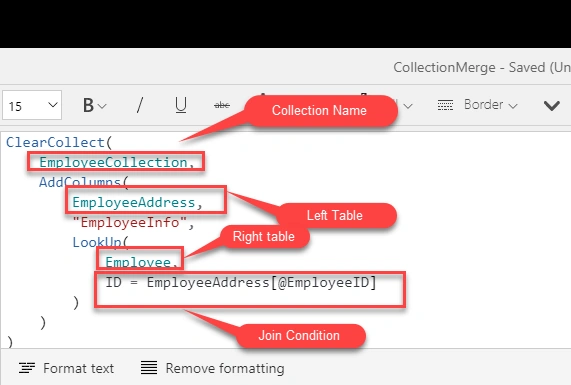Open the font size 15 dropdown
The width and height of the screenshot is (571, 385).
point(32,105)
